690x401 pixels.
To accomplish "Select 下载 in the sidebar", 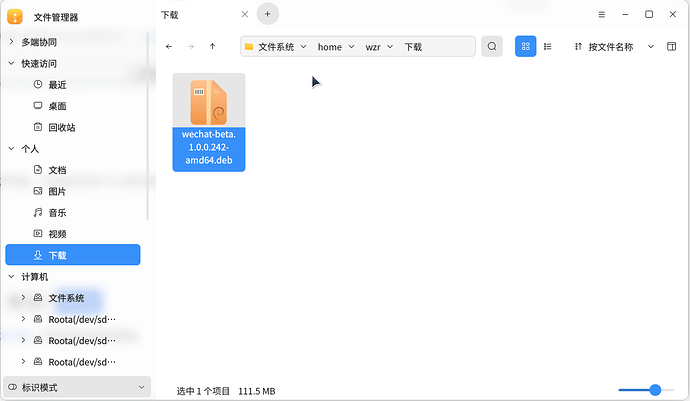I will 73,255.
